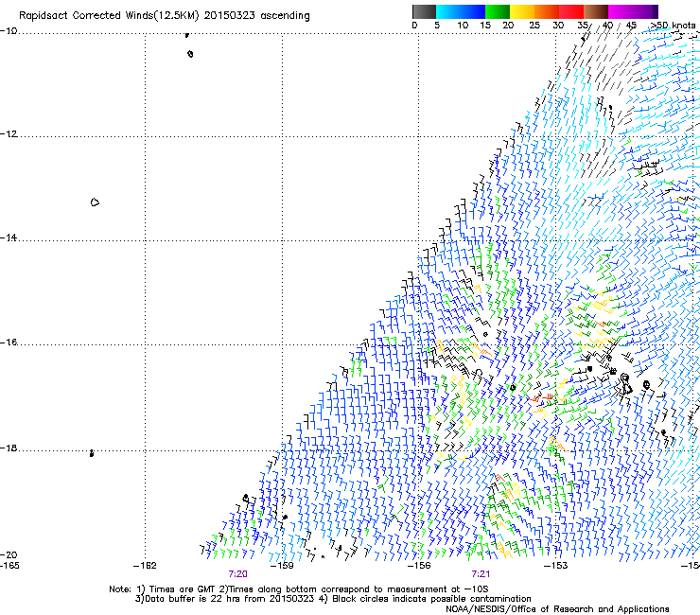Click the island outline near latitude -13
Image resolution: width=700 pixels, height=615 pixels.
click(95, 202)
